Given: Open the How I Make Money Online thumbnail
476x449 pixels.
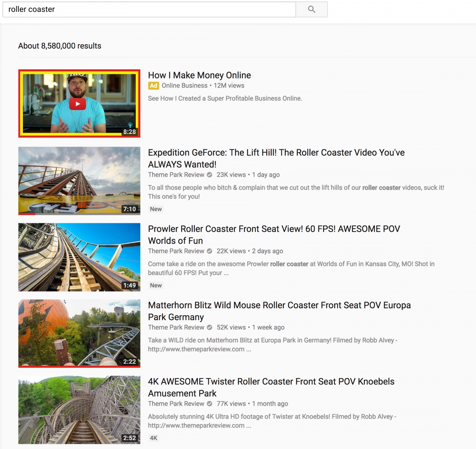Looking at the screenshot, I should click(79, 103).
